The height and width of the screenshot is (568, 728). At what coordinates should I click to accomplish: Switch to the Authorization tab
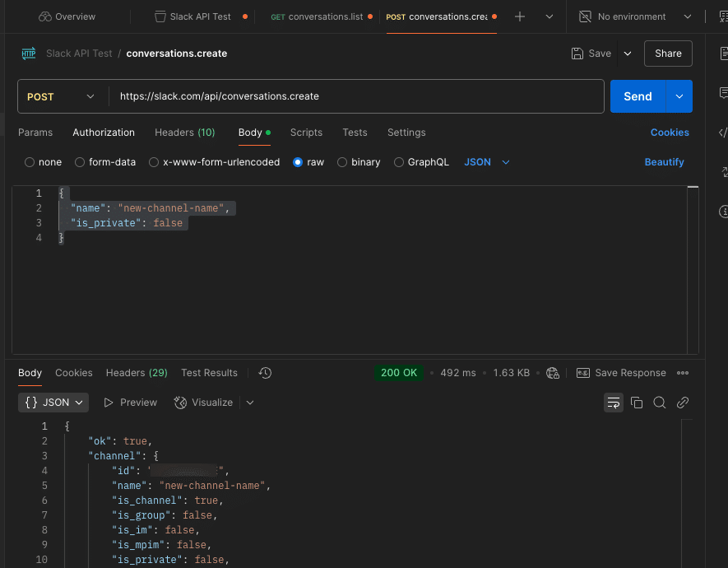[x=104, y=133]
